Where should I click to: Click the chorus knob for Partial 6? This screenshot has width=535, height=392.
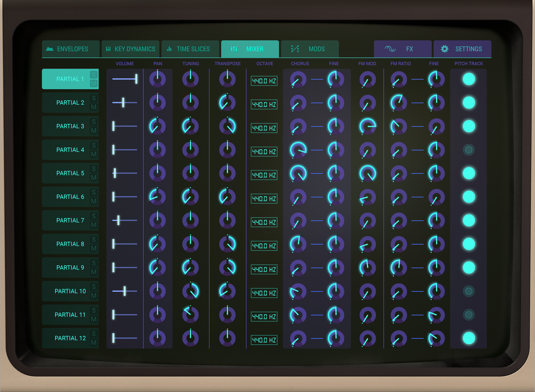tap(298, 197)
